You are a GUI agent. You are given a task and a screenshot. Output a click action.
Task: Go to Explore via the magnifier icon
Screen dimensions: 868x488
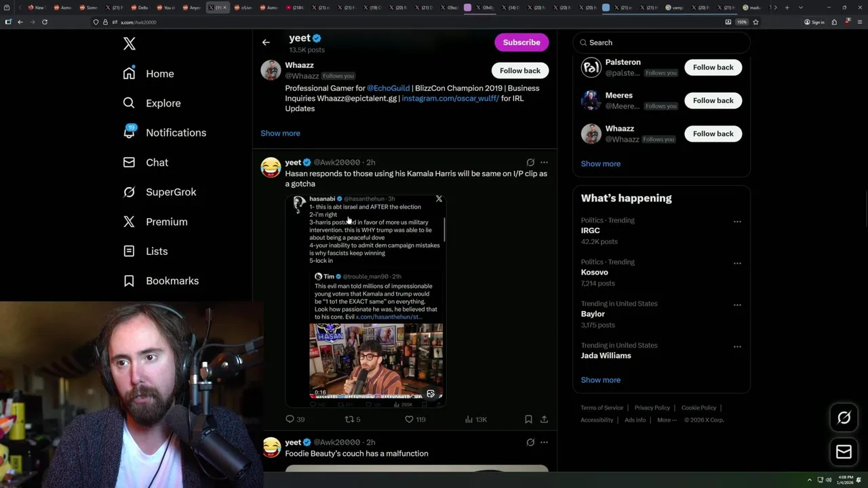click(129, 103)
